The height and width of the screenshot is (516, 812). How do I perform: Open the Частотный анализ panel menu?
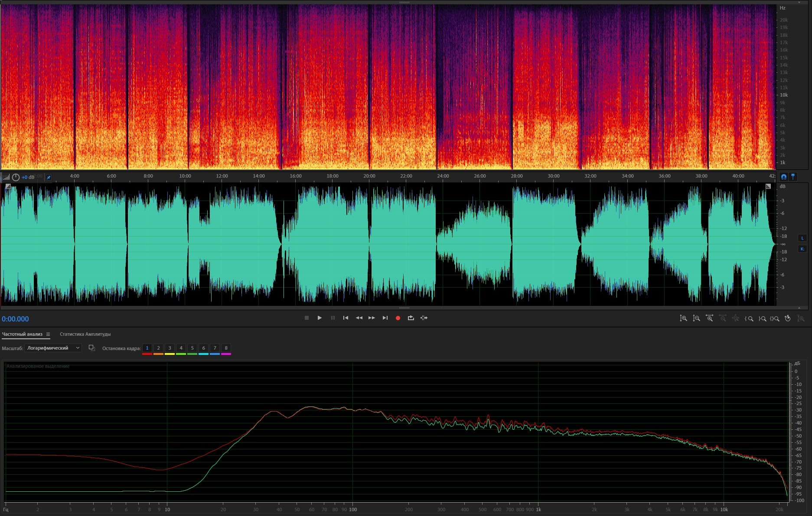tap(48, 334)
